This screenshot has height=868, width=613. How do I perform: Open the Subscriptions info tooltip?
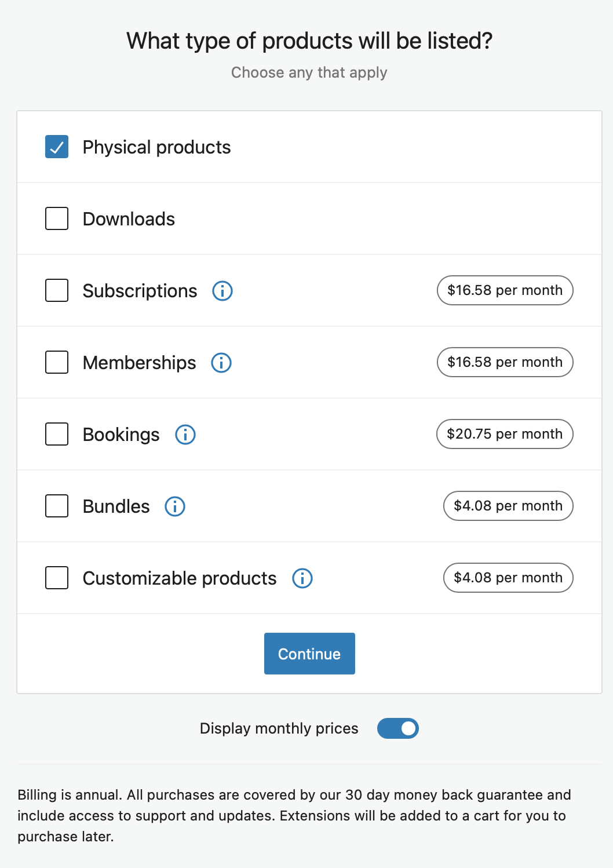pyautogui.click(x=222, y=291)
